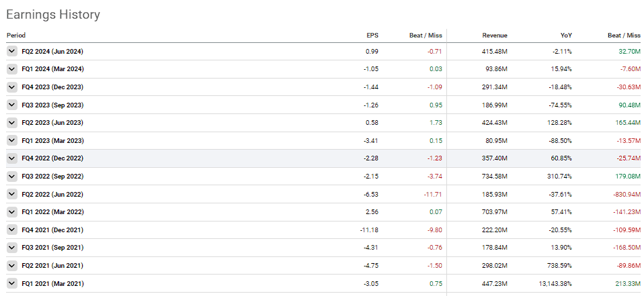Expand the FQ4 2023 (Dec 2023) chevron
Image resolution: width=644 pixels, height=296 pixels.
coord(11,87)
